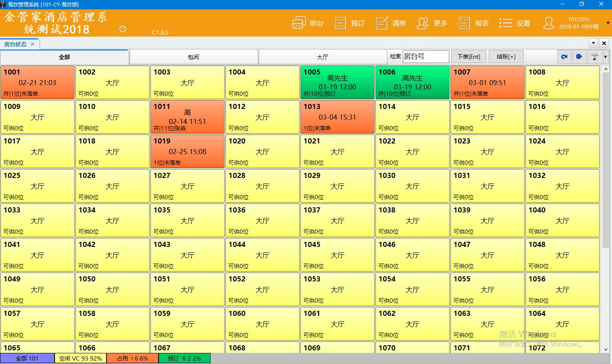Click the 结账[+] checkout button
The width and height of the screenshot is (612, 364).
click(506, 57)
